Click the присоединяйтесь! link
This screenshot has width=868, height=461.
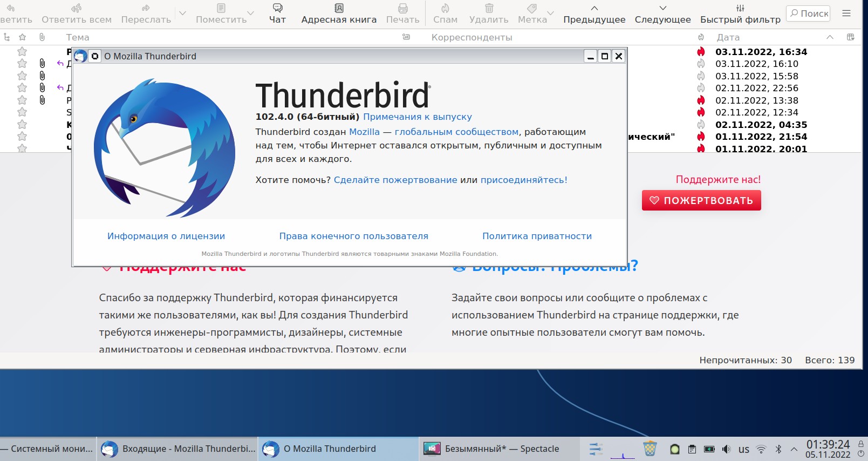[x=524, y=180]
